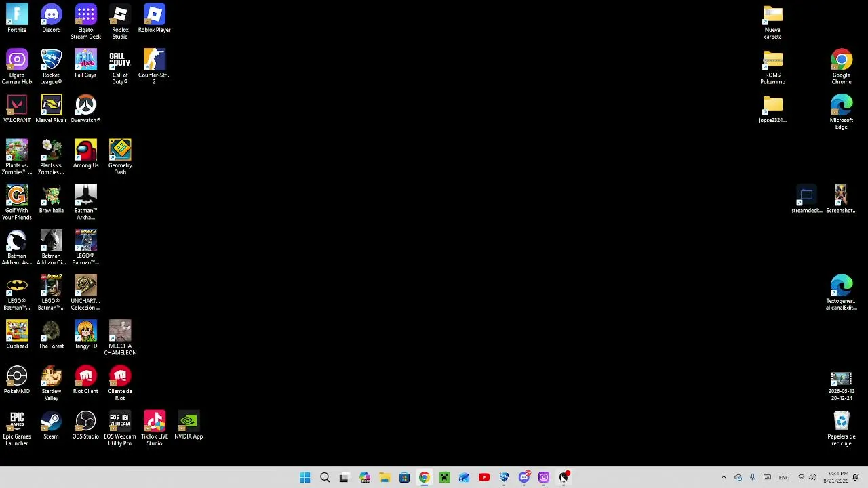
Task: Select the Riot Client desktop icon
Action: pos(85,380)
